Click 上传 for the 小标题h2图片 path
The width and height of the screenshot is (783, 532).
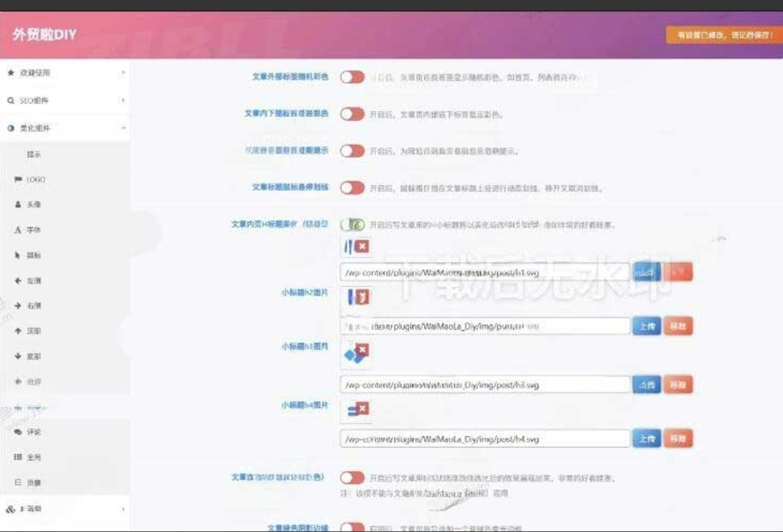pos(647,326)
